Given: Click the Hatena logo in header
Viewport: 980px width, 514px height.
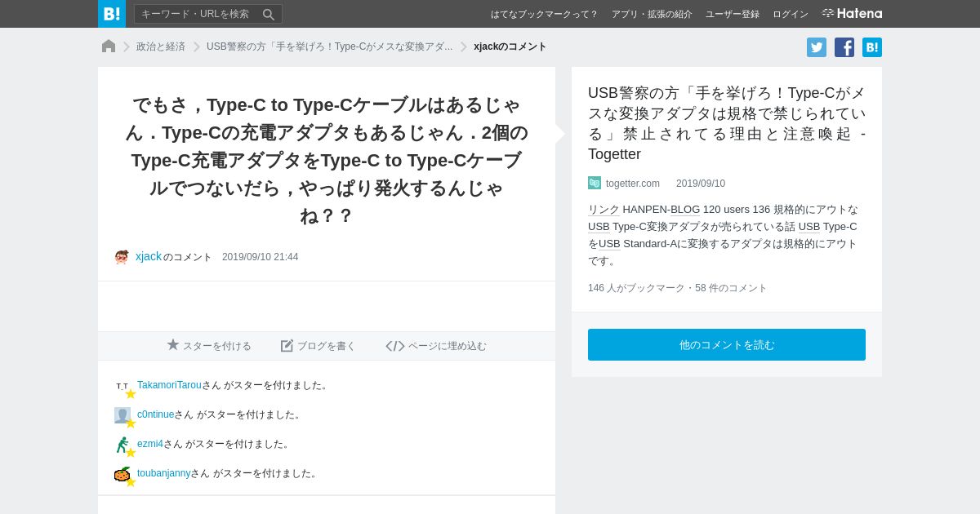Looking at the screenshot, I should tap(852, 14).
